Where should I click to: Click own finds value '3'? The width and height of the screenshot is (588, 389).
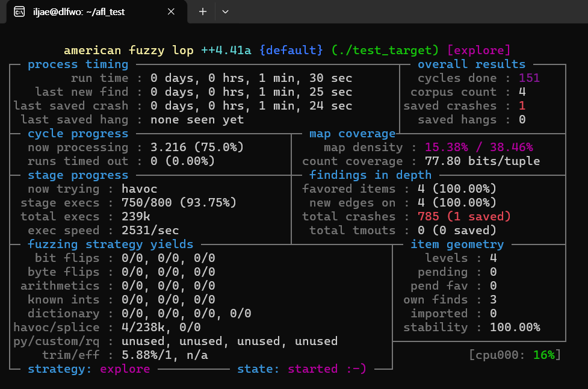tap(493, 300)
